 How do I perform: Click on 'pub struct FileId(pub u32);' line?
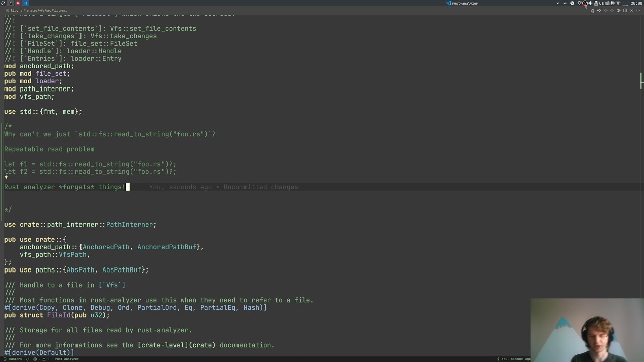[57, 315]
